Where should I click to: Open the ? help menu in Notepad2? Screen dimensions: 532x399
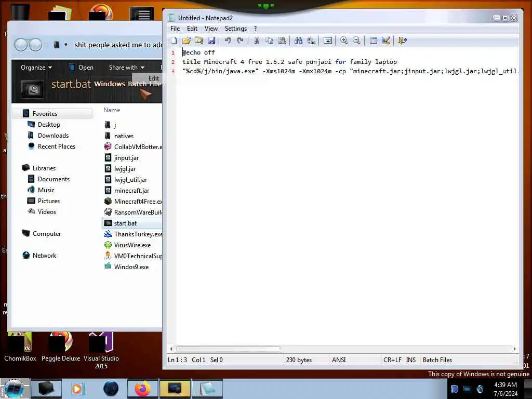click(256, 29)
